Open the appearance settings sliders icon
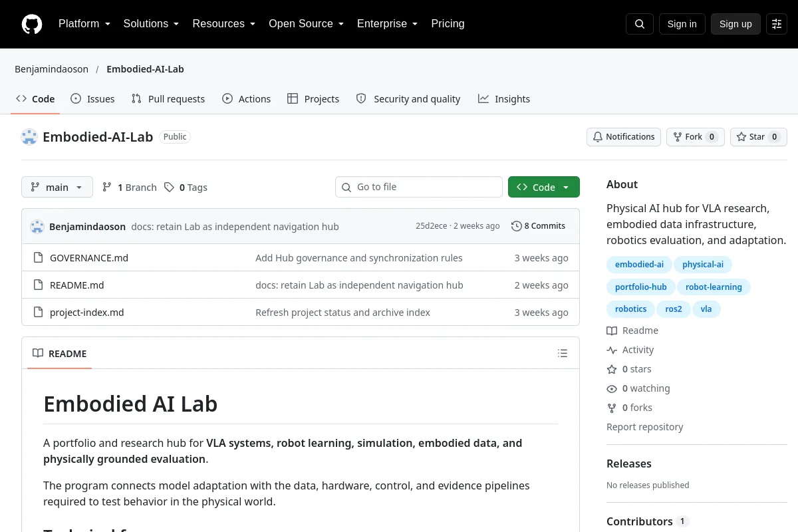Image resolution: width=798 pixels, height=532 pixels. coord(777,24)
